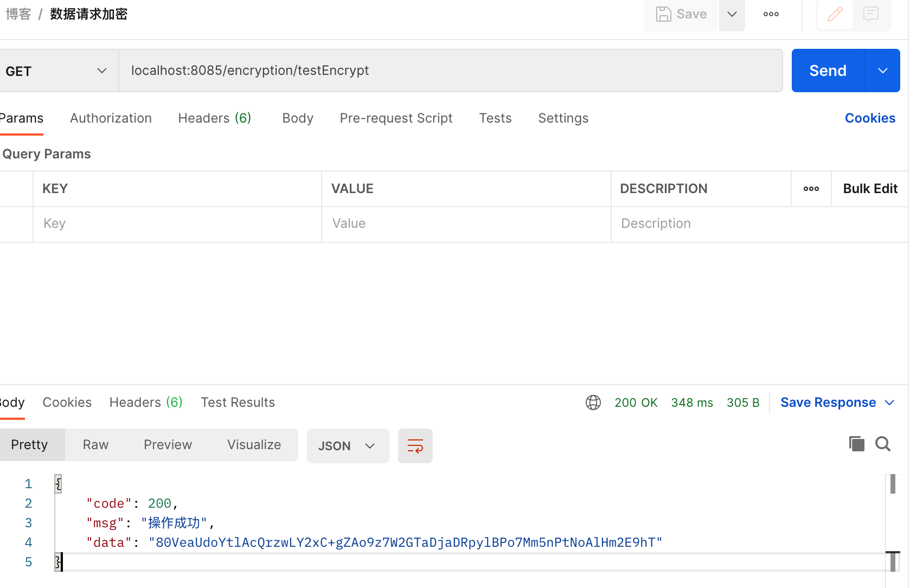Search the response with magnifier icon
Screen dimensions: 910x588
point(882,444)
